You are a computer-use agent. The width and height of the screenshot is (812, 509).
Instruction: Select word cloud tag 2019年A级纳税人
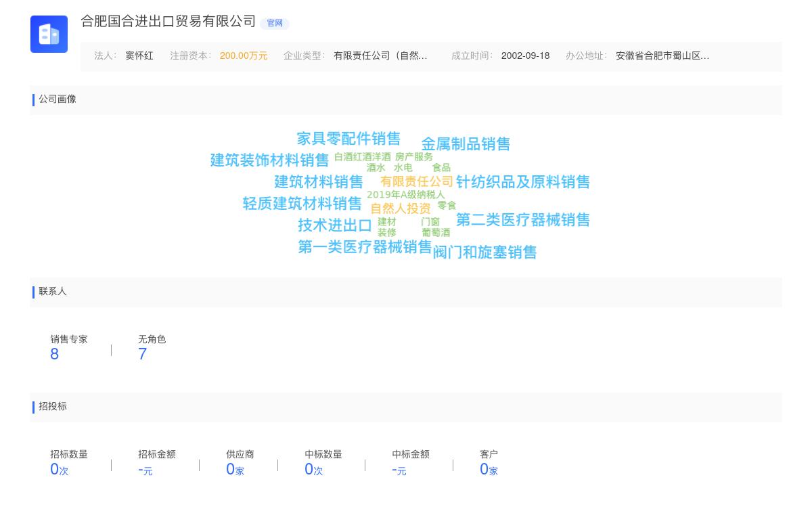(x=406, y=195)
